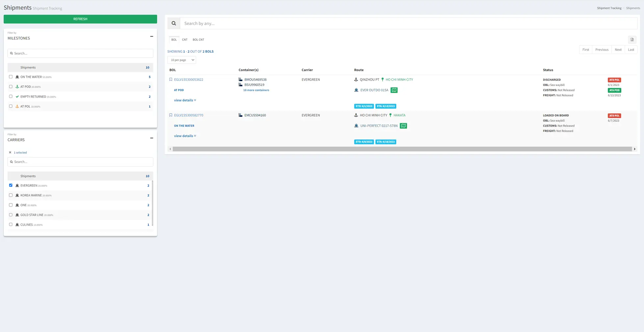Show 18 more containers
644x332 pixels.
tap(256, 90)
